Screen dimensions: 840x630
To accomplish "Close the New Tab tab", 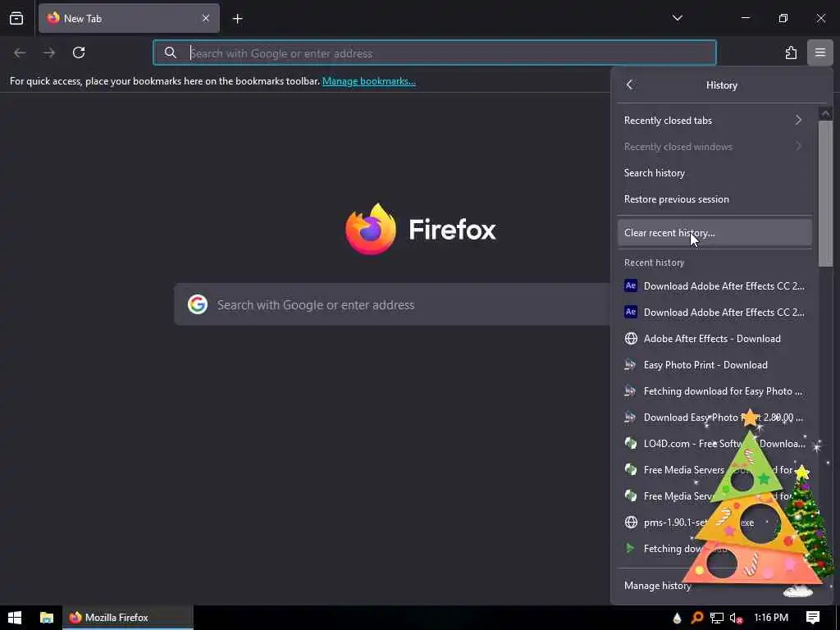I will pos(206,18).
